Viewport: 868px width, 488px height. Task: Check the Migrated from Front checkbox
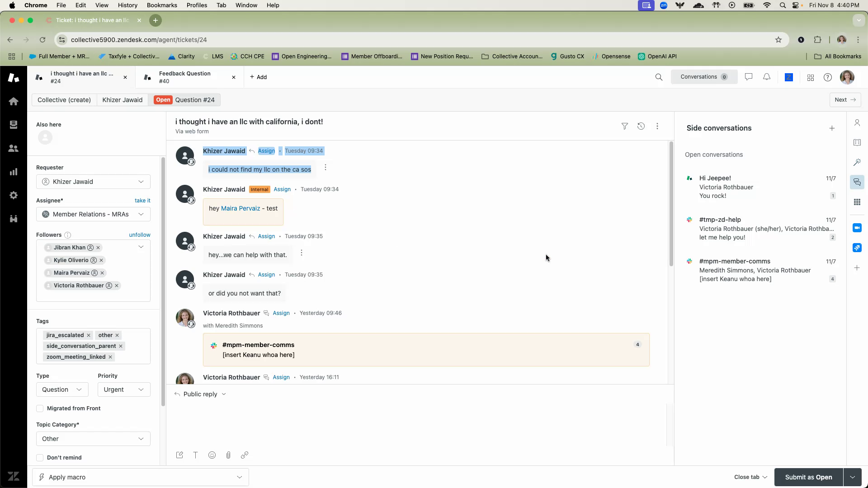pos(40,408)
